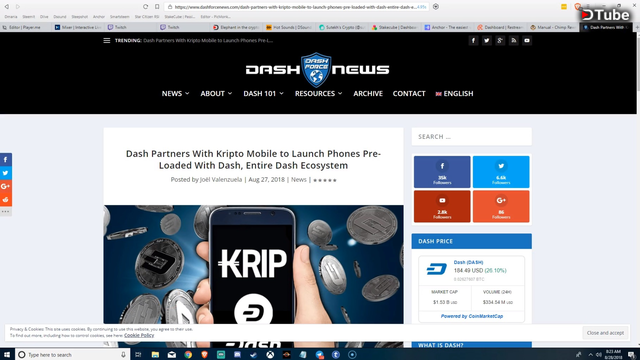Open the Google Plus 86 followers tile
640x360 pixels.
[501, 206]
